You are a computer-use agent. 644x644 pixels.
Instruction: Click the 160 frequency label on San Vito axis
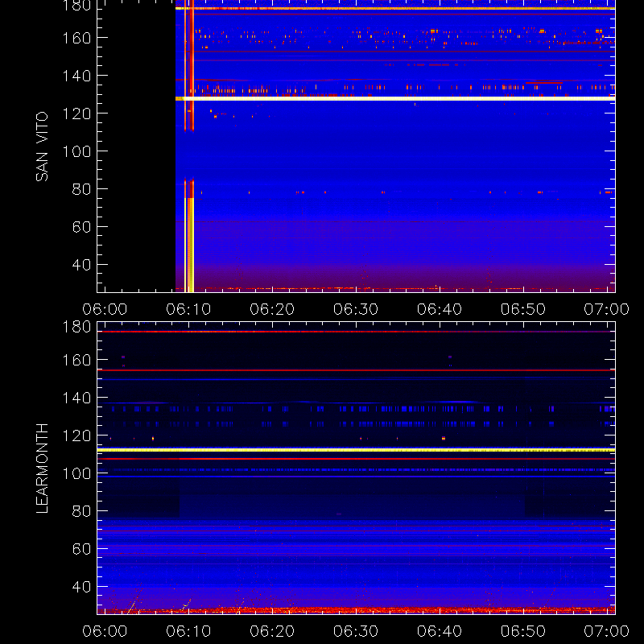[76, 38]
